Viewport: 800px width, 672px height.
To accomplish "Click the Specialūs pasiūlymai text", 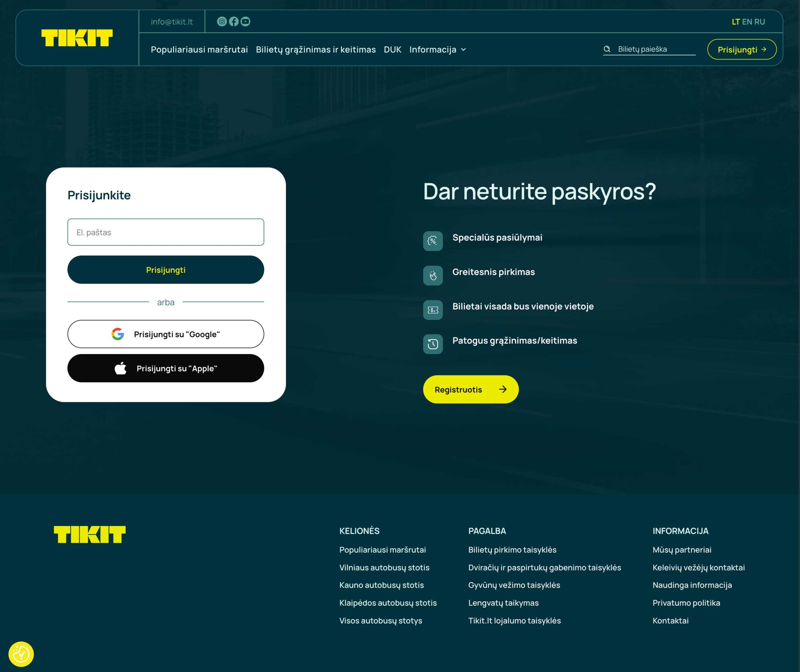I will click(x=497, y=237).
